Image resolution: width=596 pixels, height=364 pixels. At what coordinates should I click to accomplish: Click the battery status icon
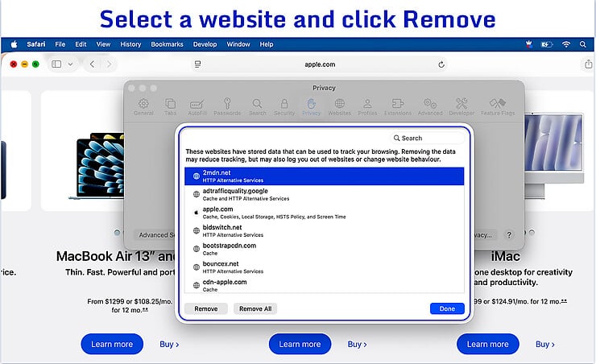547,44
